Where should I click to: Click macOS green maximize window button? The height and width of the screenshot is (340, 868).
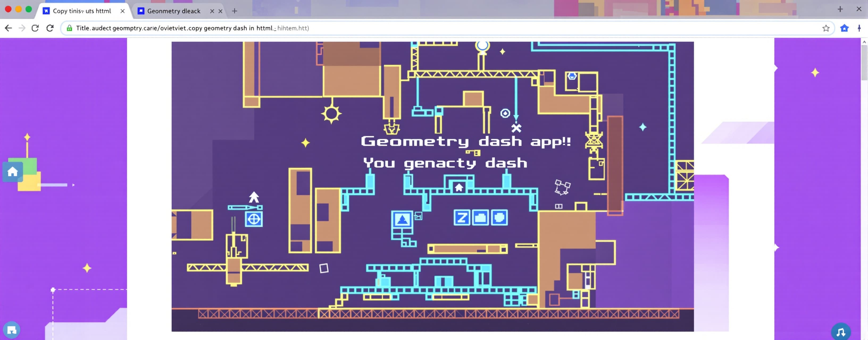coord(29,9)
